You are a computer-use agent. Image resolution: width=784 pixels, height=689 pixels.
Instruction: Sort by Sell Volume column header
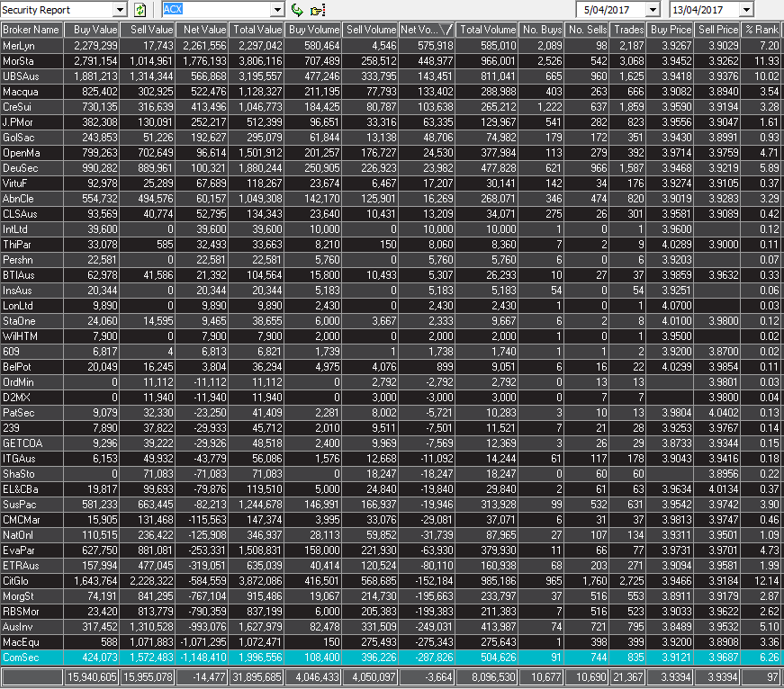pos(370,30)
